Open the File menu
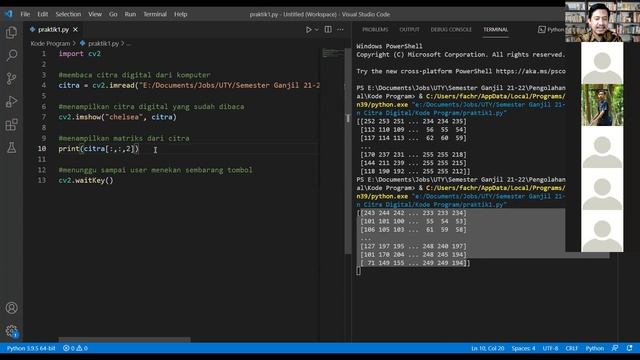This screenshot has width=640, height=360. point(25,14)
